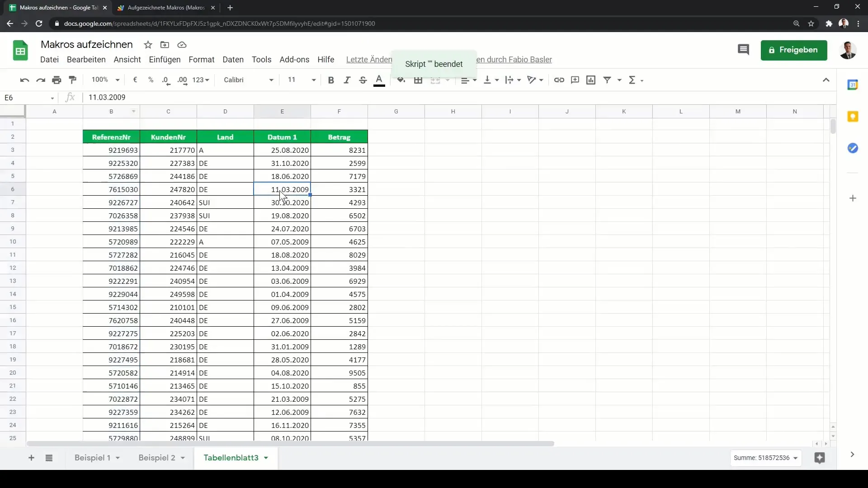Open vertical align dropdown

(491, 80)
